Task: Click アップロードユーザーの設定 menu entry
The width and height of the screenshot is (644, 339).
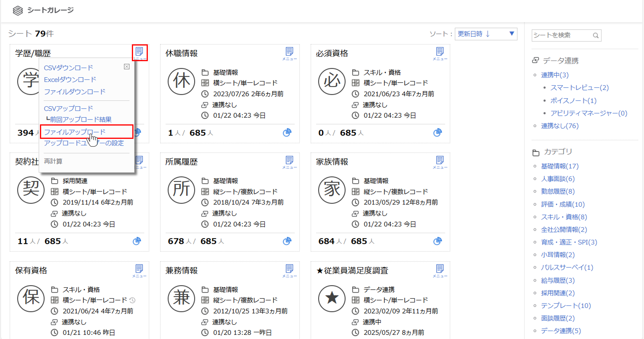Action: (84, 143)
